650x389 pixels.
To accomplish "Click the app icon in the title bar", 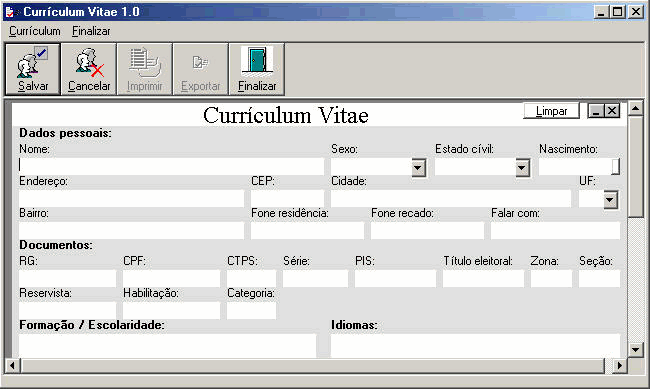I will click(x=10, y=12).
